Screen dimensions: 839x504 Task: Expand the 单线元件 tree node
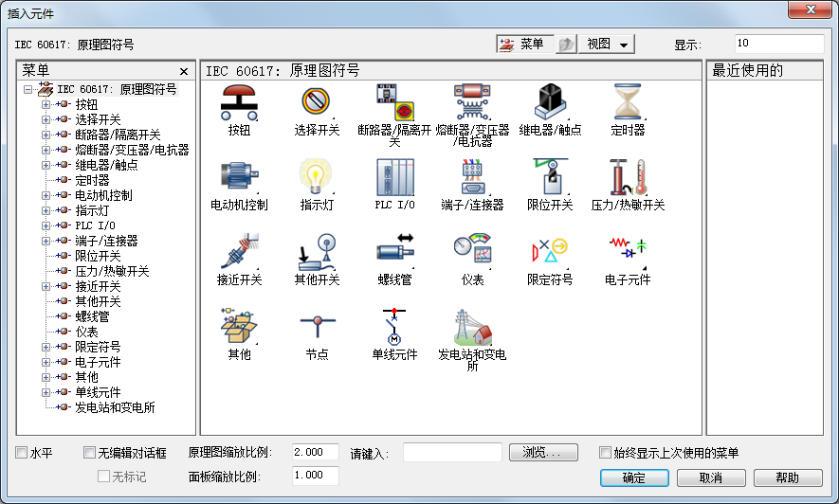[x=46, y=392]
